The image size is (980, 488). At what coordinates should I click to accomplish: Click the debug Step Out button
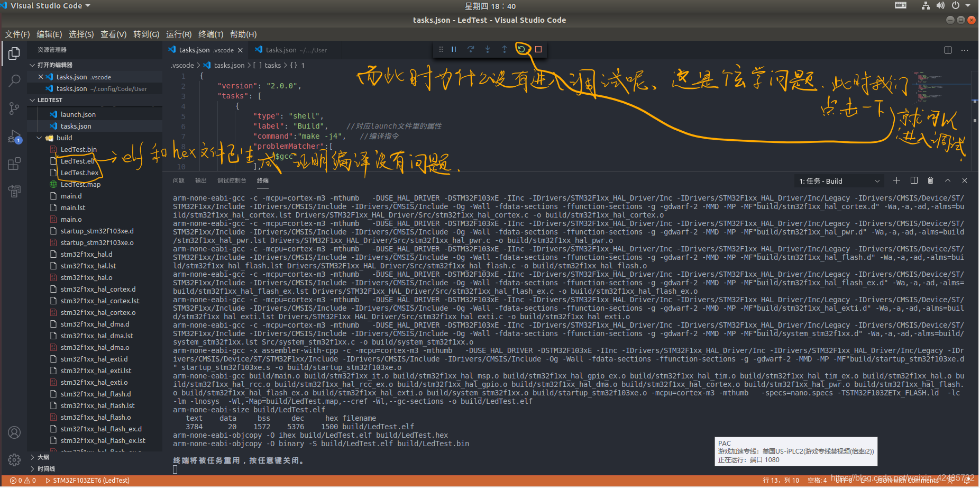coord(505,49)
